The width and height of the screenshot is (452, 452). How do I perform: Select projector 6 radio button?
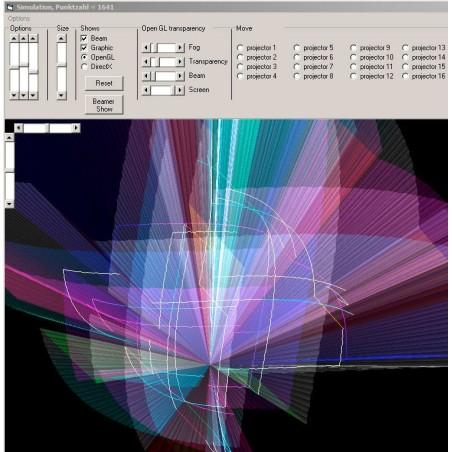pos(296,57)
